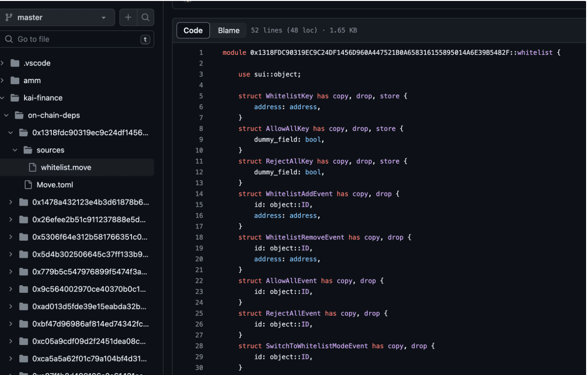The width and height of the screenshot is (588, 375).
Task: Click the "struct RejectAllEvent" code text
Action: click(x=280, y=313)
